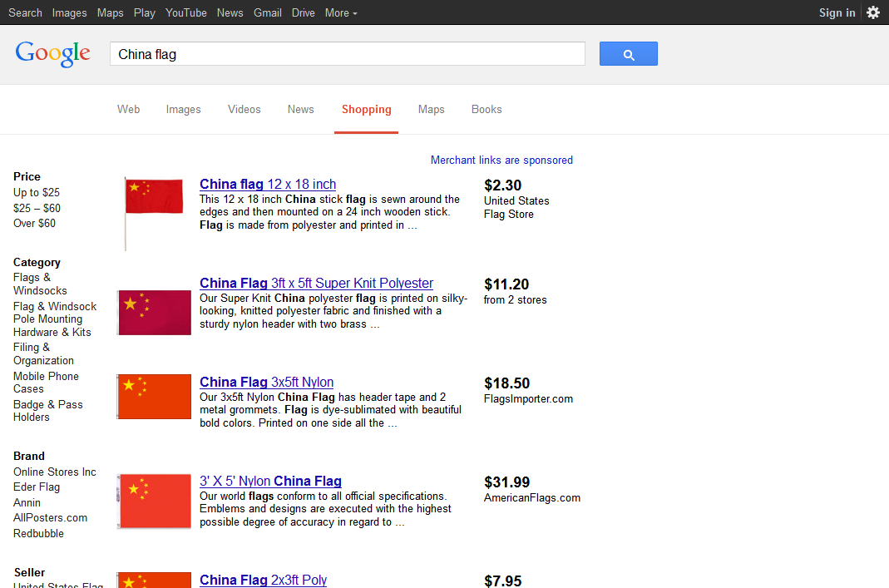Click the stick flag thumbnail for 12 x 18 inch
The width and height of the screenshot is (889, 588).
(154, 214)
